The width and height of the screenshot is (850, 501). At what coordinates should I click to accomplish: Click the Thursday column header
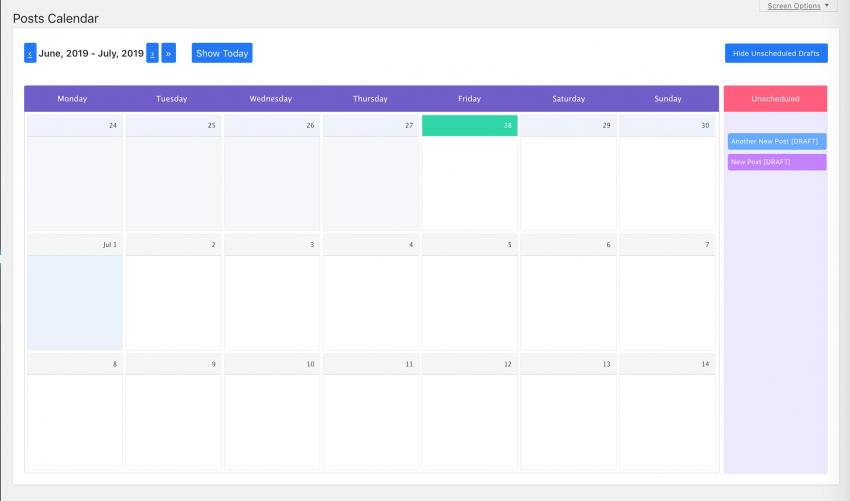click(x=370, y=99)
